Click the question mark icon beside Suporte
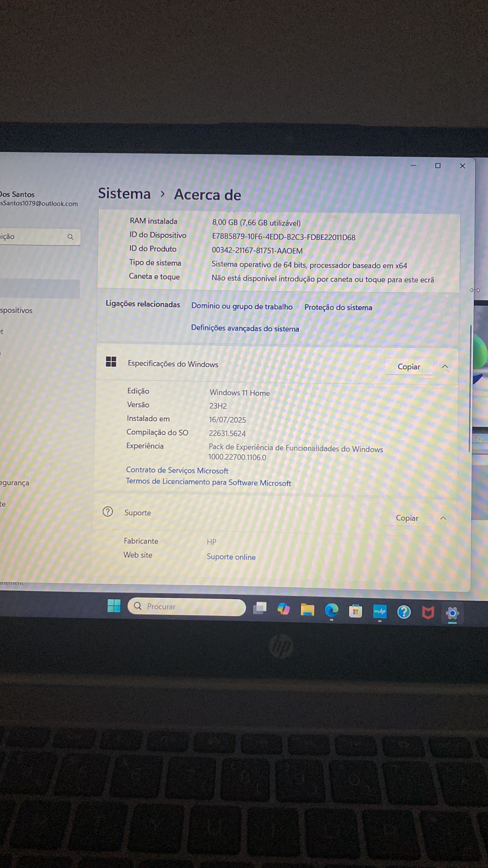The height and width of the screenshot is (868, 488). (108, 512)
